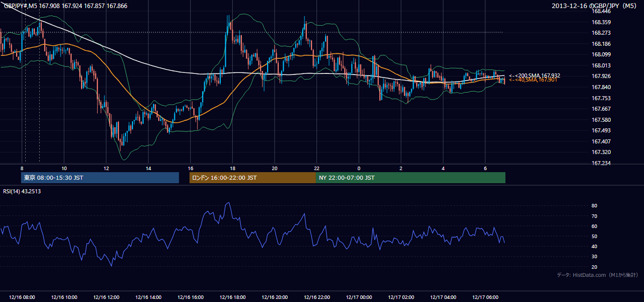Click the RSI scale value 50
Image resolution: width=644 pixels, height=302 pixels.
(x=595, y=236)
